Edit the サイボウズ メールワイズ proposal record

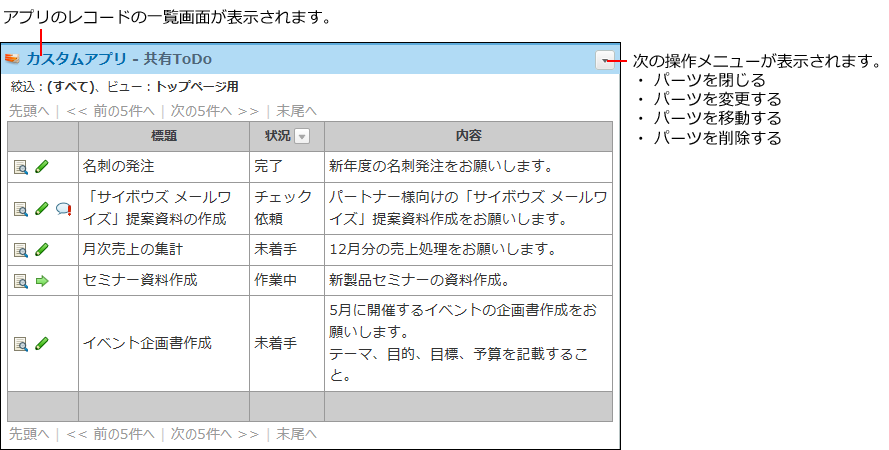click(x=42, y=209)
